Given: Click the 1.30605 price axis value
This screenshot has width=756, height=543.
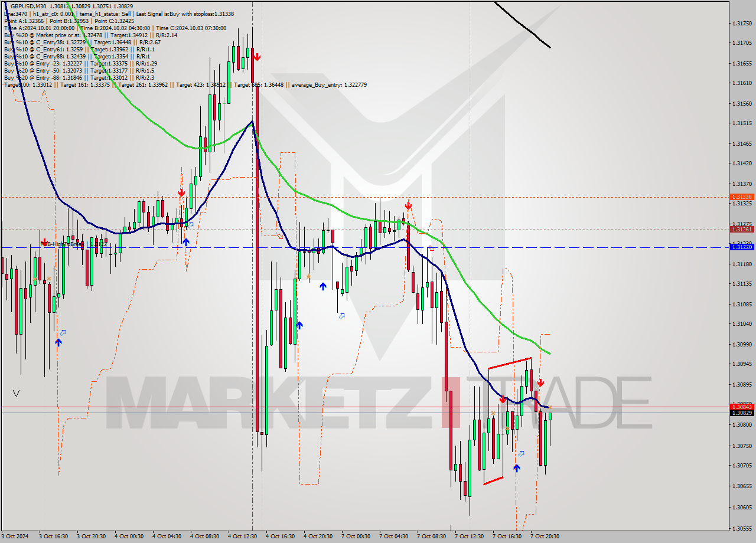Looking at the screenshot, I should tap(742, 508).
